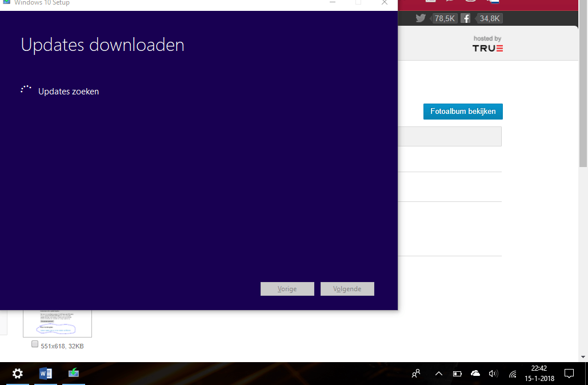Open the volume speaker tray icon
Screen dimensions: 588x385
pos(493,374)
